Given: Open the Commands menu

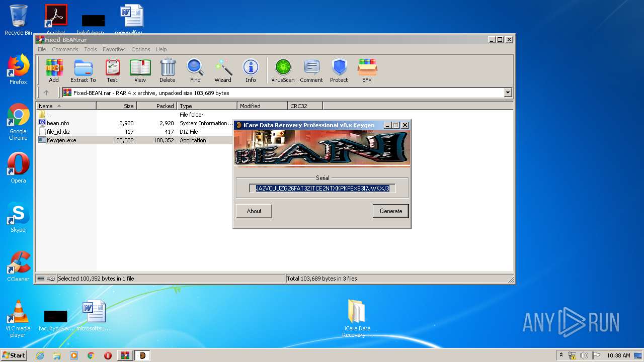Looking at the screenshot, I should tap(65, 49).
